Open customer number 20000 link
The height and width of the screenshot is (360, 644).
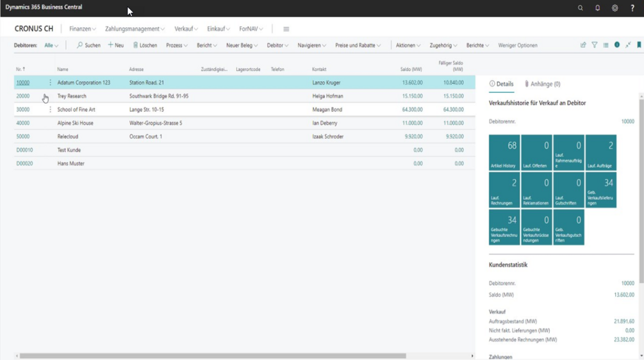[23, 96]
